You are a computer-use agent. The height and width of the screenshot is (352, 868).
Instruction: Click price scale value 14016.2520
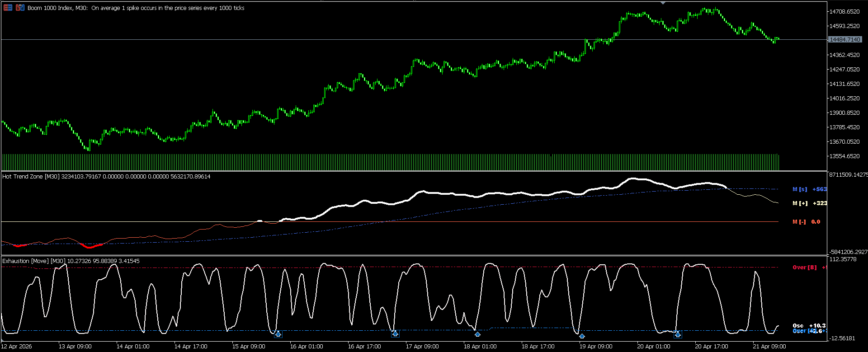844,99
